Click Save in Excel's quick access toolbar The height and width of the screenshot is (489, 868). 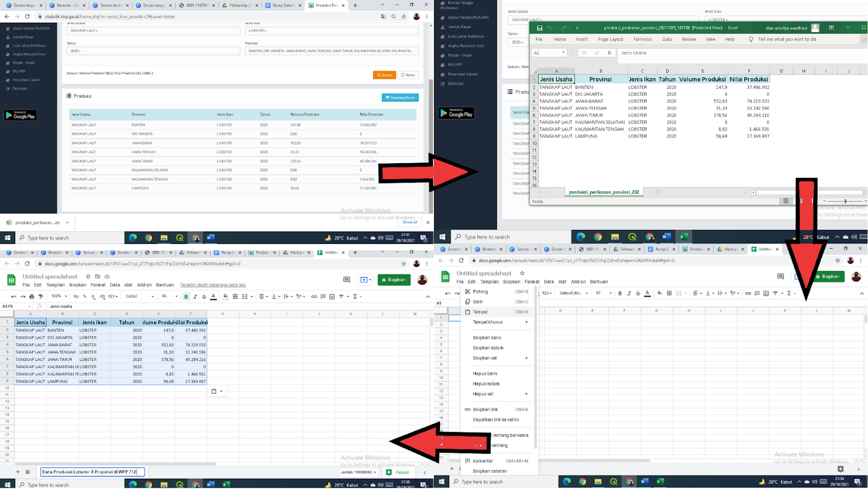click(x=539, y=28)
